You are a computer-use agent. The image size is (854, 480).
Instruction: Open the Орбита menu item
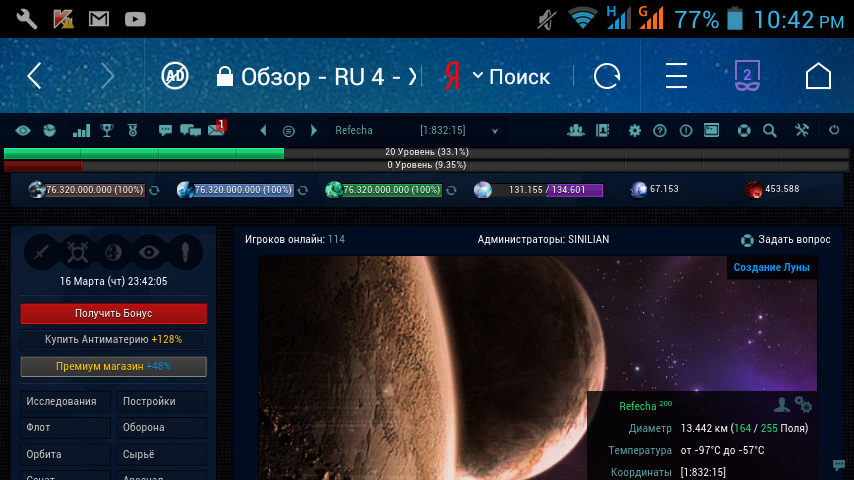tap(65, 454)
